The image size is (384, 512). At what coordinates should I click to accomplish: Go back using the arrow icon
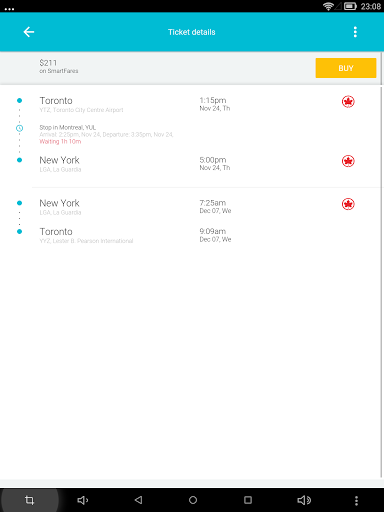(29, 32)
